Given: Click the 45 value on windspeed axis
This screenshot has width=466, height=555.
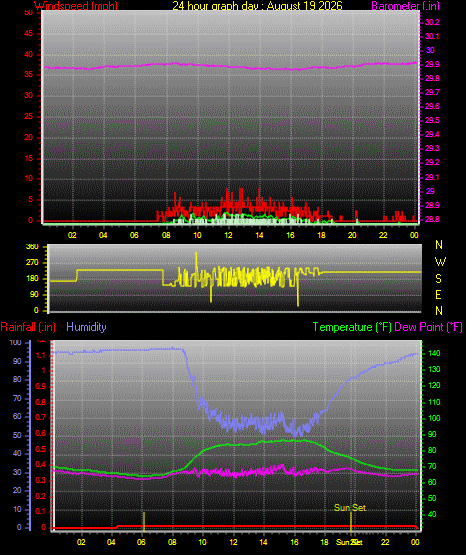Looking at the screenshot, I should click(x=28, y=34).
